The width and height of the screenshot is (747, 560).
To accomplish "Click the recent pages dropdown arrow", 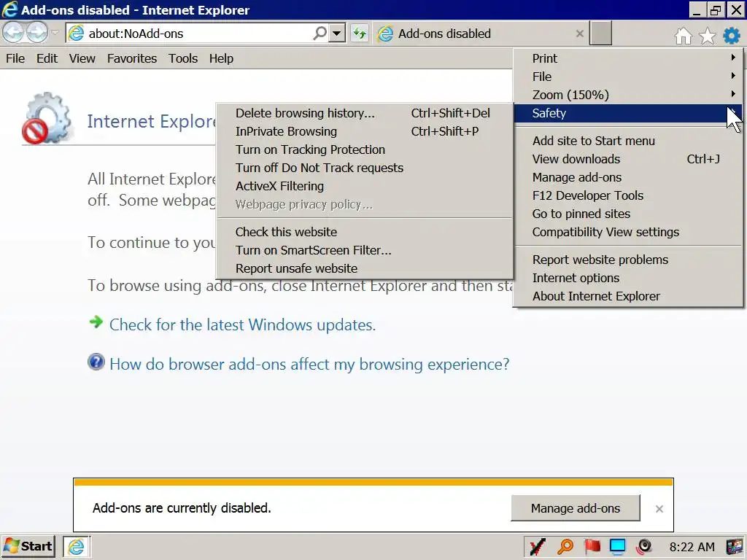I will (x=55, y=33).
